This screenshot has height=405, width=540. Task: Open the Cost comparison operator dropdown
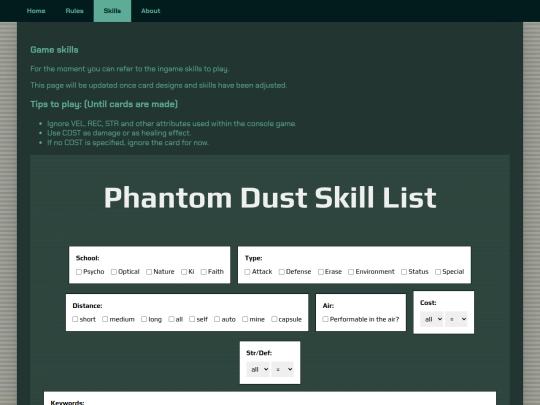pyautogui.click(x=456, y=319)
